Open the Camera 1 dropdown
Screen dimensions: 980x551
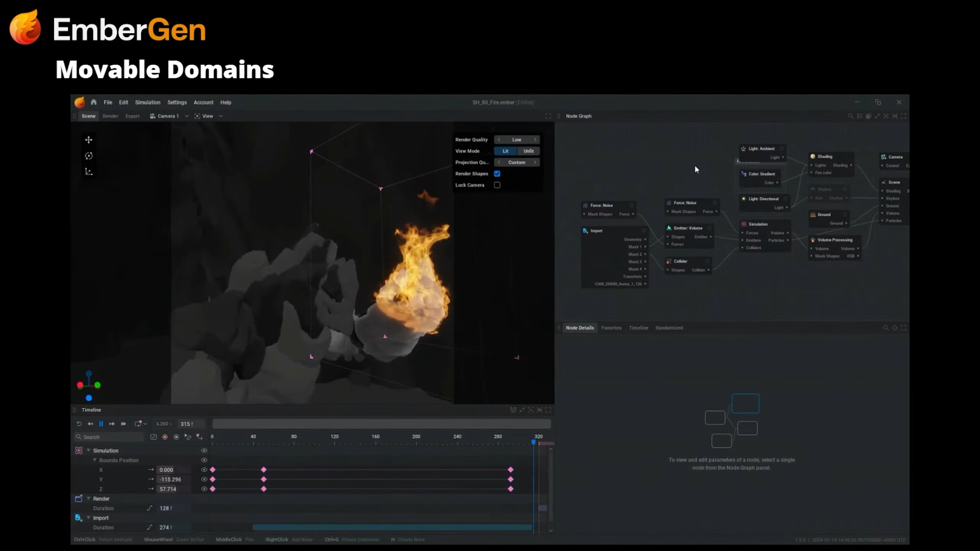click(x=186, y=116)
